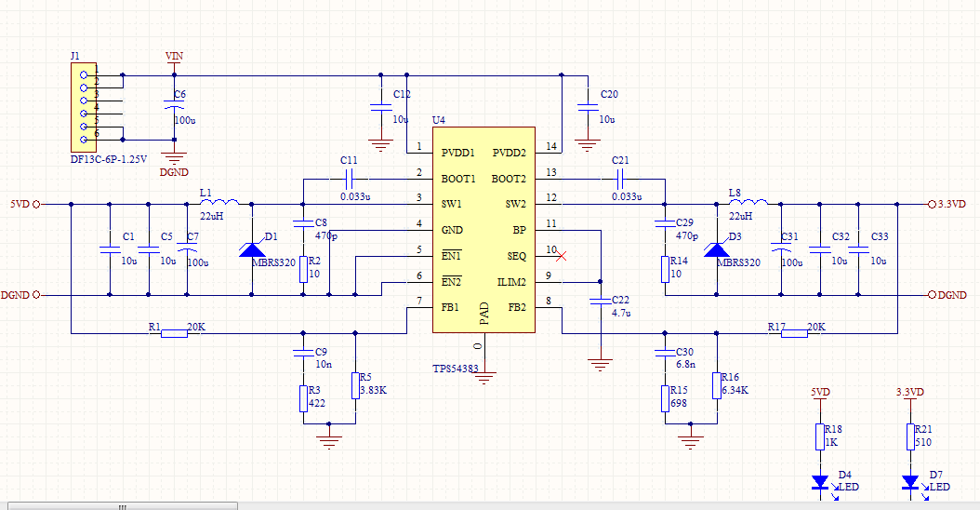This screenshot has height=510, width=980.
Task: Select bootstrap capacitor C11 symbol
Action: tap(349, 180)
